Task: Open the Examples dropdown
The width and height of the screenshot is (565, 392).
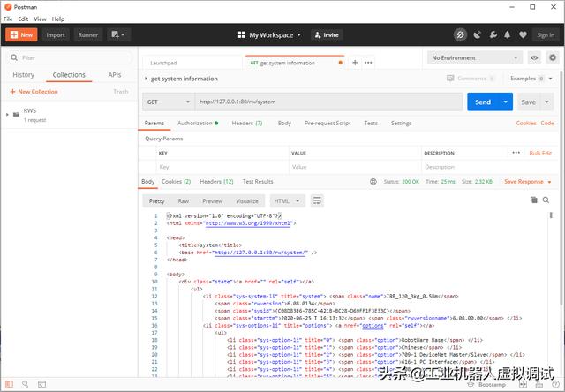Action: click(x=531, y=79)
